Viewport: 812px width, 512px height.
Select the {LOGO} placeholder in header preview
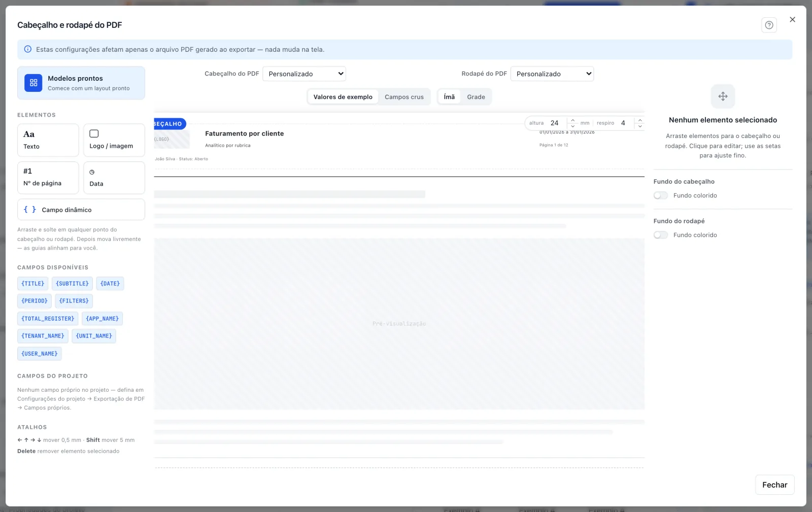tap(172, 139)
